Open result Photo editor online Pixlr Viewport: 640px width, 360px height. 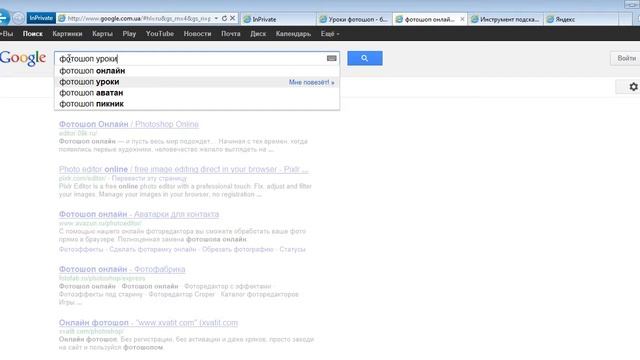(x=183, y=169)
